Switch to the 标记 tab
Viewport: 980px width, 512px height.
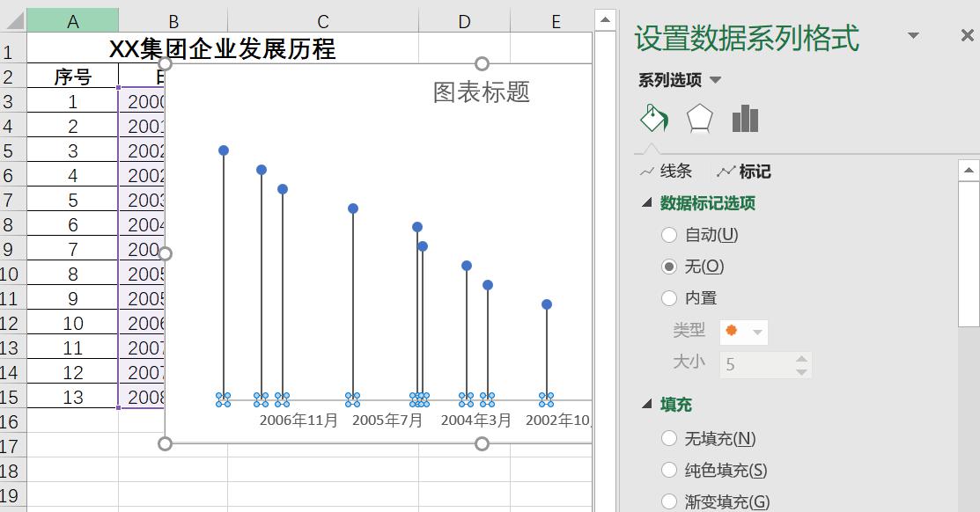(x=744, y=171)
